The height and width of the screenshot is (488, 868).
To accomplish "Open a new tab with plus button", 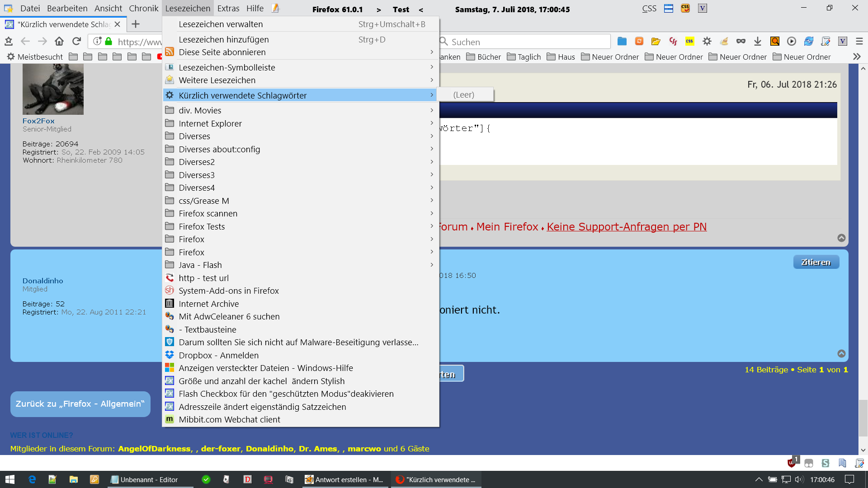I will (136, 24).
